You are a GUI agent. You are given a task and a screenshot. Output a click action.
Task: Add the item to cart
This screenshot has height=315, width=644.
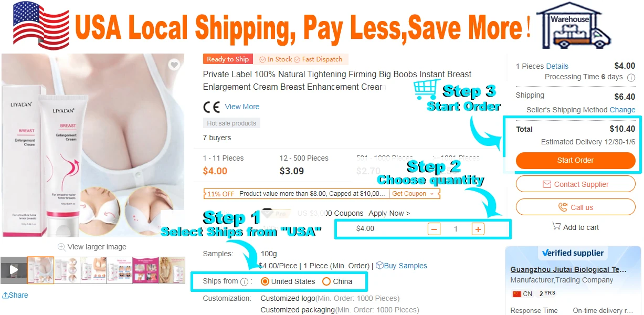pyautogui.click(x=576, y=227)
